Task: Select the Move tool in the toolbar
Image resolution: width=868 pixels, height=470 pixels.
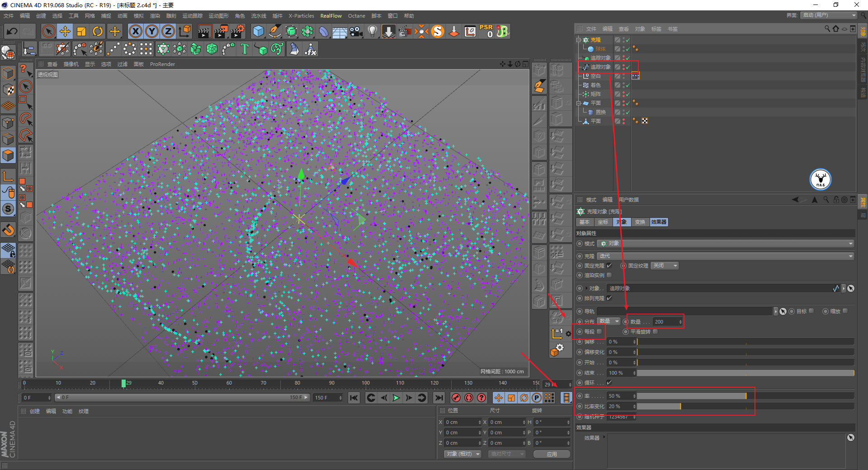Action: pyautogui.click(x=65, y=31)
